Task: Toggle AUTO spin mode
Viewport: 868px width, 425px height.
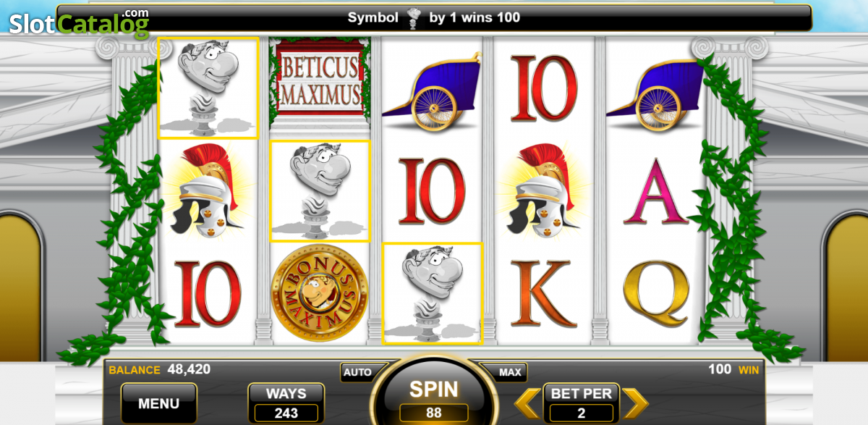Action: click(357, 372)
